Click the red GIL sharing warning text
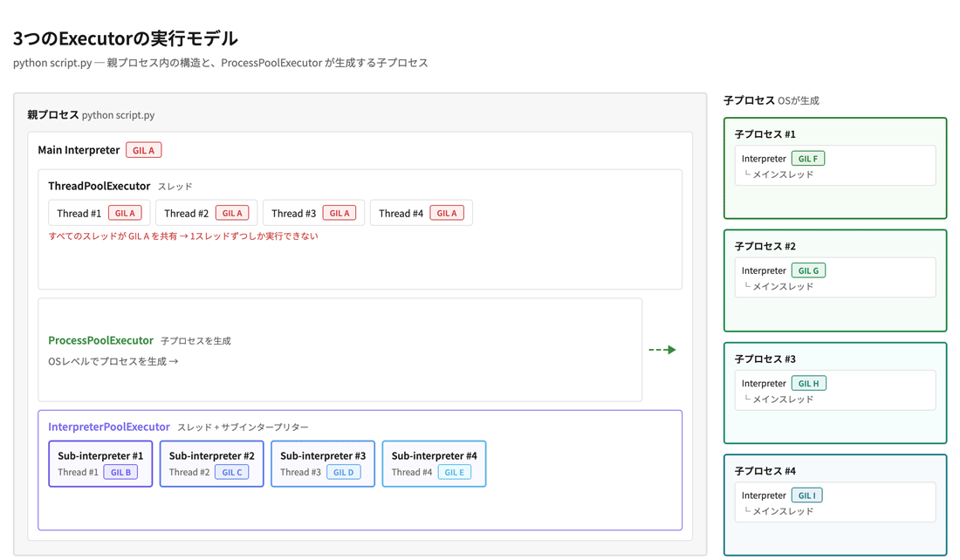Viewport: 960px width, 560px height. click(x=183, y=236)
